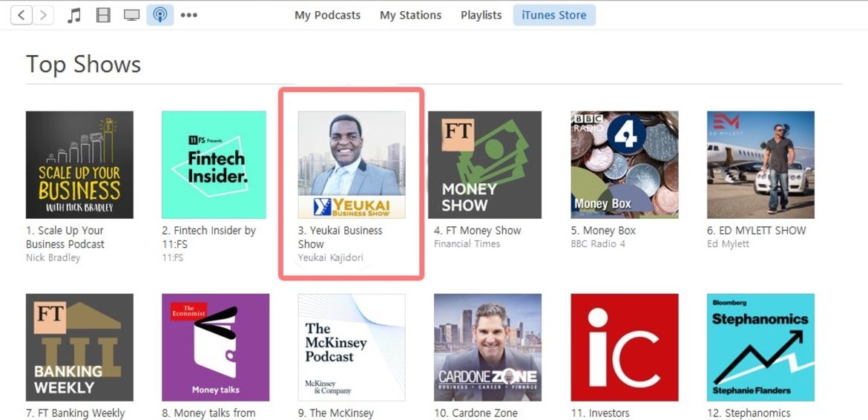Click author name 'Yeukai Kajidori'
Screen dimensions: 868x420
pyautogui.click(x=330, y=258)
